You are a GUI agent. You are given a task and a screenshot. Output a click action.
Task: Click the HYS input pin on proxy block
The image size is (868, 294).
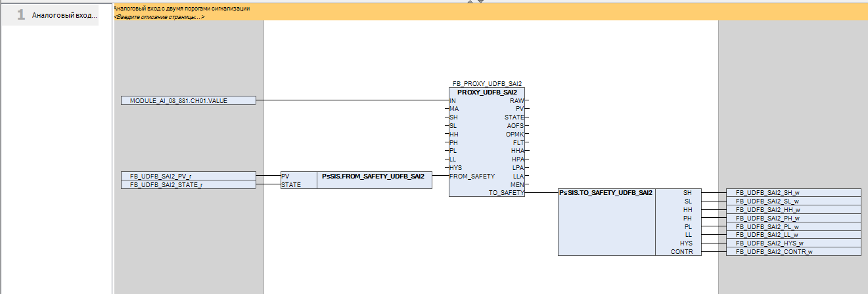[x=455, y=167]
